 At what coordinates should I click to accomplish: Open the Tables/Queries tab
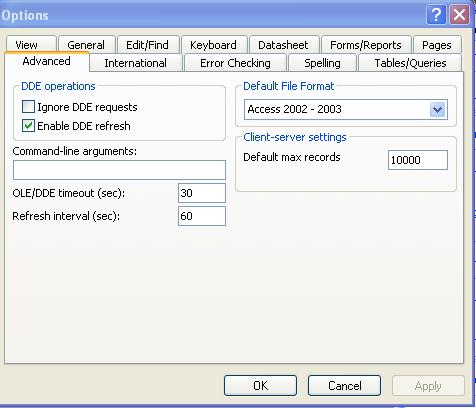point(410,63)
